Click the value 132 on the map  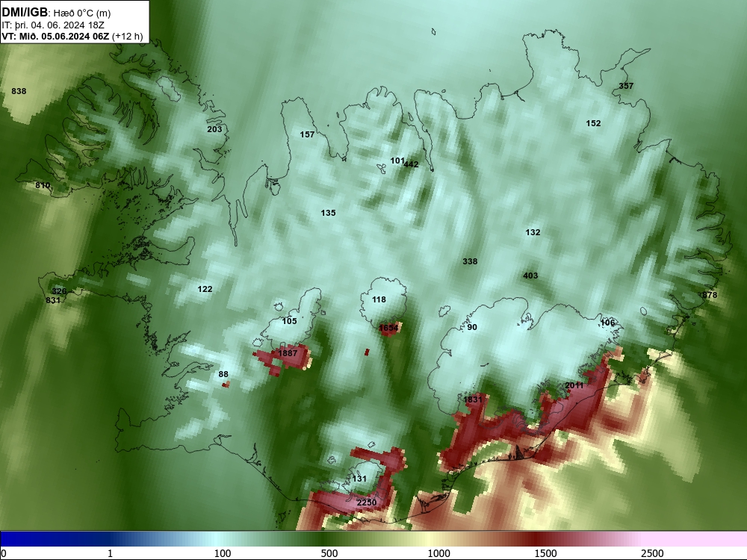[533, 232]
